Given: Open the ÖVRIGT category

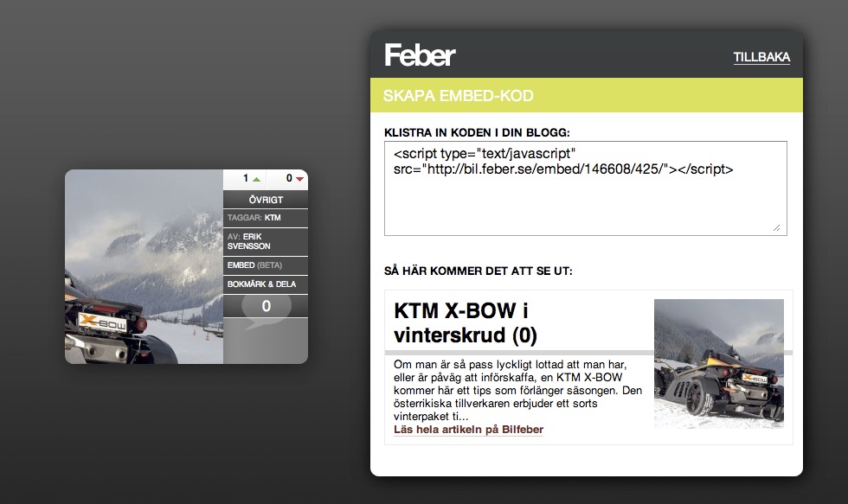Looking at the screenshot, I should pos(266,200).
